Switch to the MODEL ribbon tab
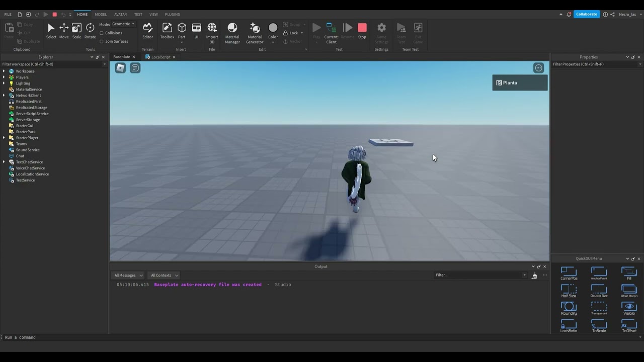This screenshot has height=362, width=644. point(101,15)
